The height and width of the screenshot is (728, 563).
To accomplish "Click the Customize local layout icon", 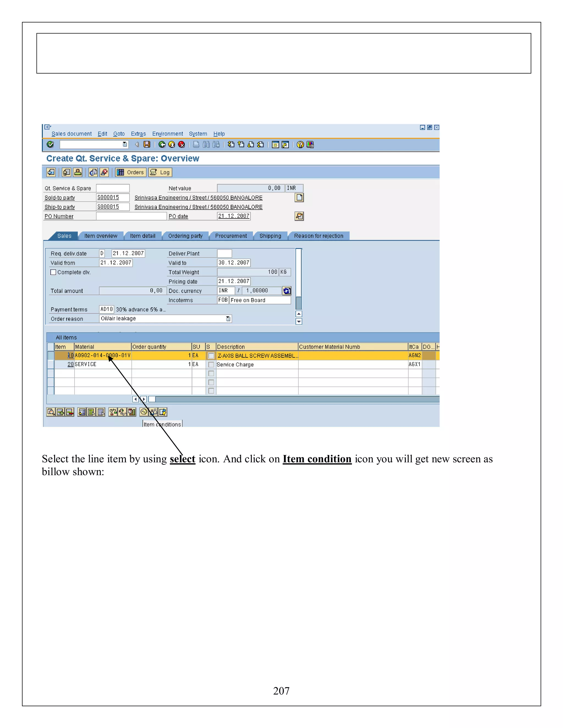I will coord(310,144).
